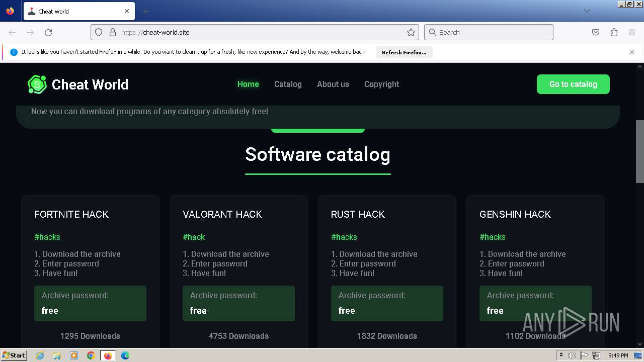Launch Google Chrome from taskbar
This screenshot has height=362, width=644.
pos(91,355)
